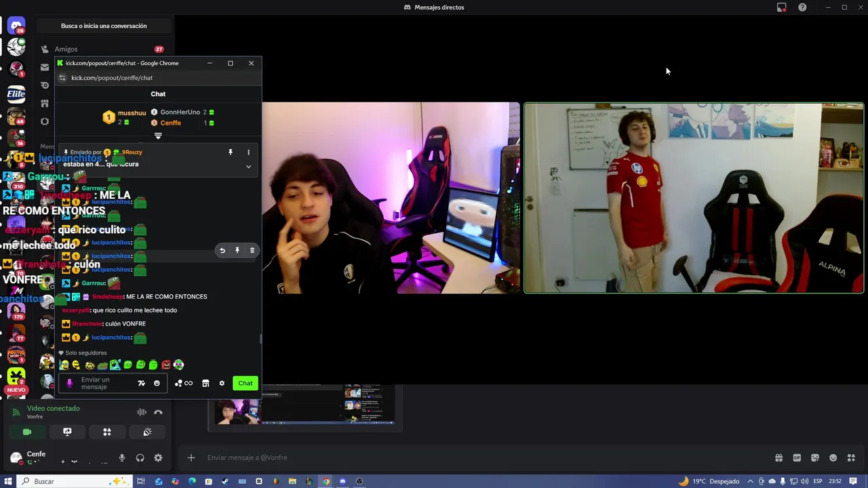
Task: Click Cenffe name in the leaderboard
Action: coord(170,123)
